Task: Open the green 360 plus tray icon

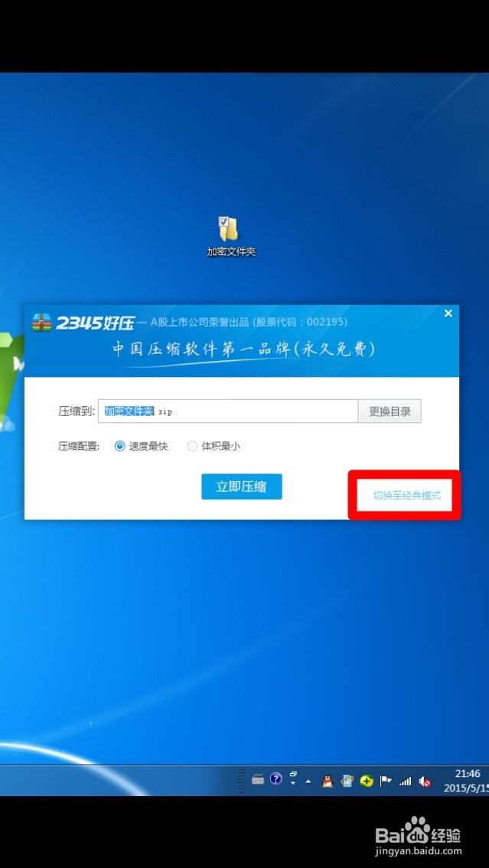Action: [366, 781]
